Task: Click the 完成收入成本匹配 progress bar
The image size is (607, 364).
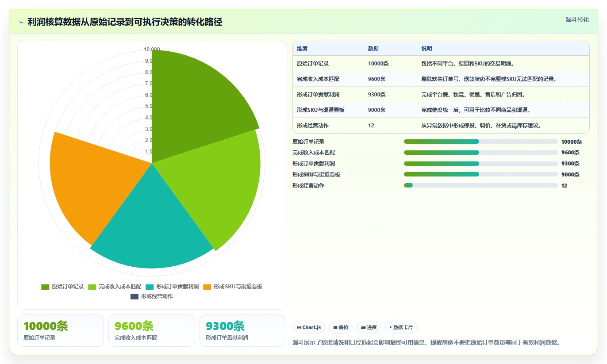Action: tap(481, 153)
